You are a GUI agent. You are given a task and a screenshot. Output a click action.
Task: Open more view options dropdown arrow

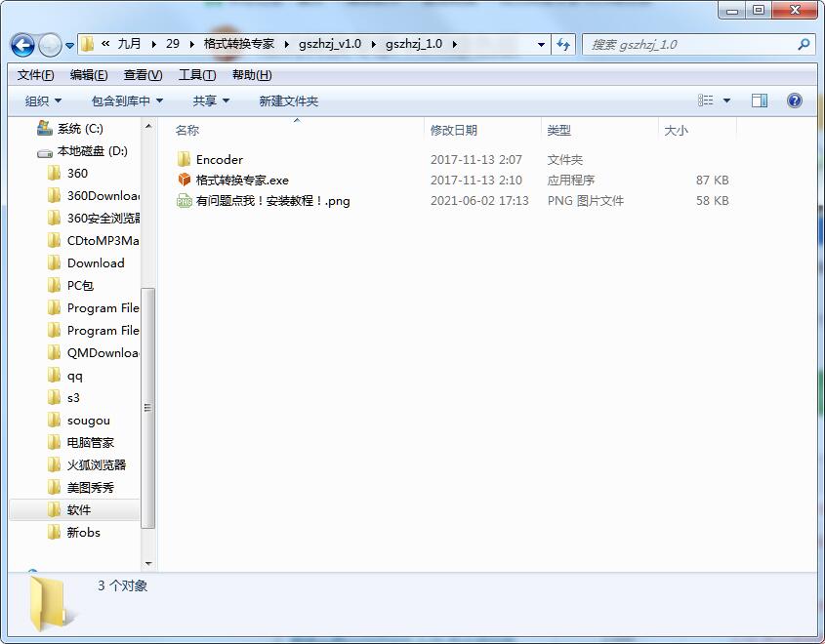pyautogui.click(x=726, y=101)
